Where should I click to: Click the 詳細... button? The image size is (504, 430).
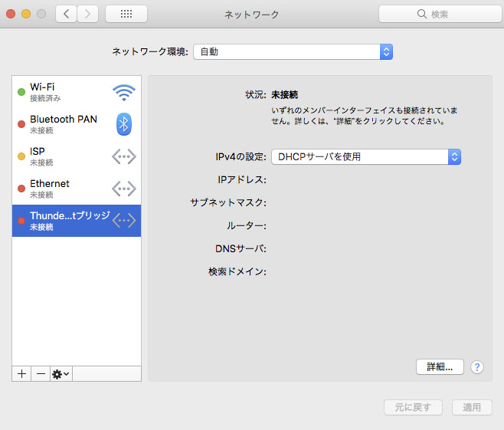click(x=440, y=367)
